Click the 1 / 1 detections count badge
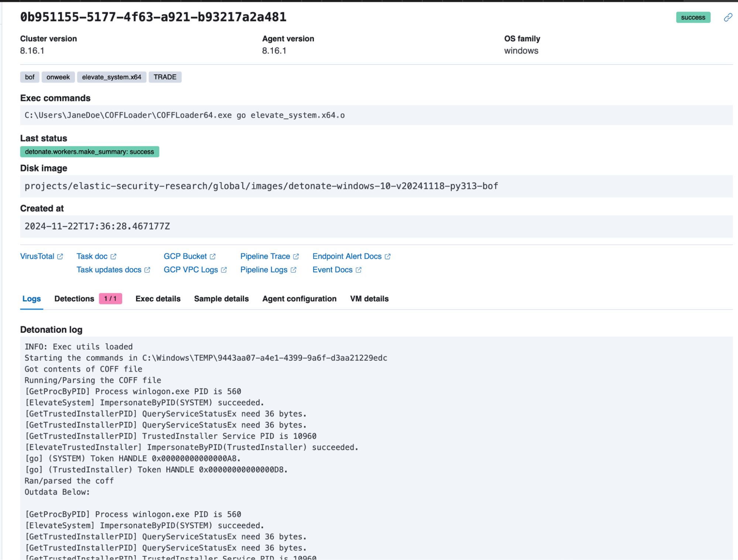Image resolution: width=738 pixels, height=560 pixels. (x=110, y=299)
